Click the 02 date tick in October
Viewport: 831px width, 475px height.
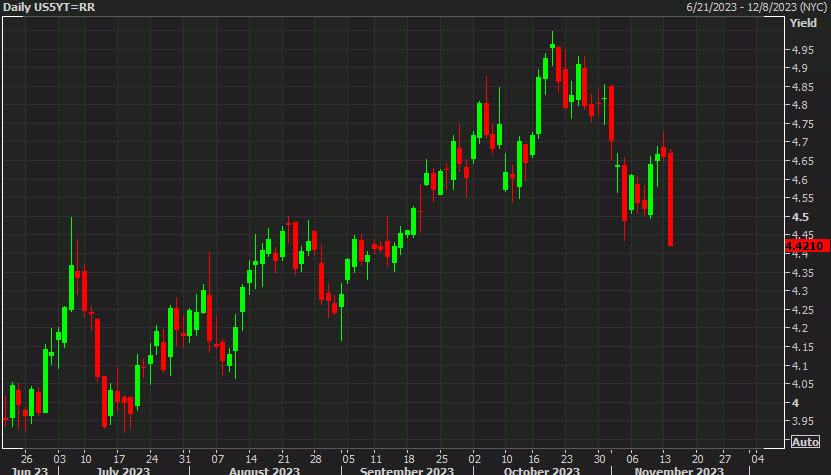pyautogui.click(x=474, y=459)
